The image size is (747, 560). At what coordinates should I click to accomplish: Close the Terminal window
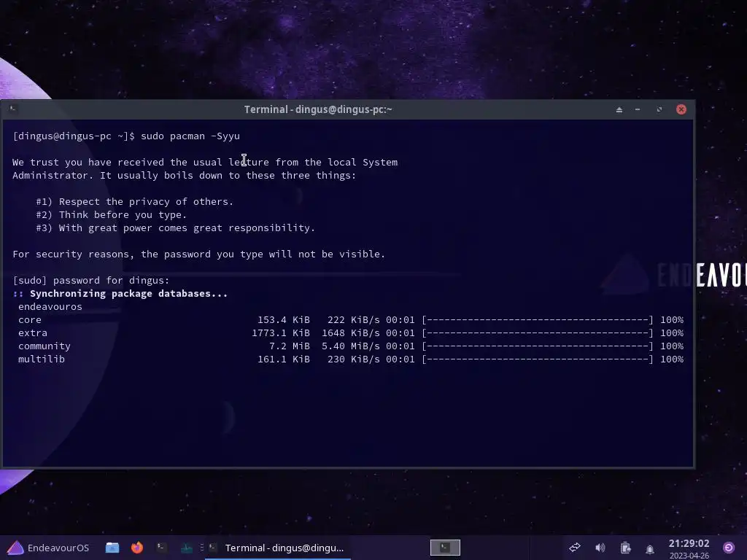(x=681, y=109)
